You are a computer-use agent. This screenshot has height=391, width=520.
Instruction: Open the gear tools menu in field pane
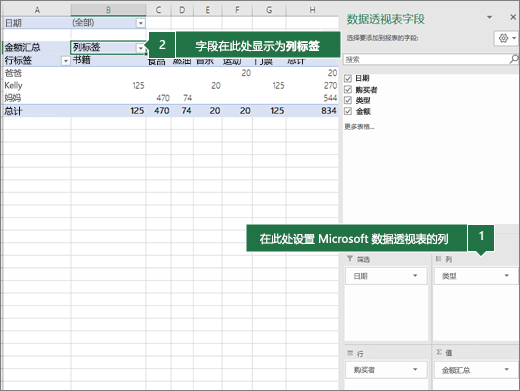[x=506, y=38]
